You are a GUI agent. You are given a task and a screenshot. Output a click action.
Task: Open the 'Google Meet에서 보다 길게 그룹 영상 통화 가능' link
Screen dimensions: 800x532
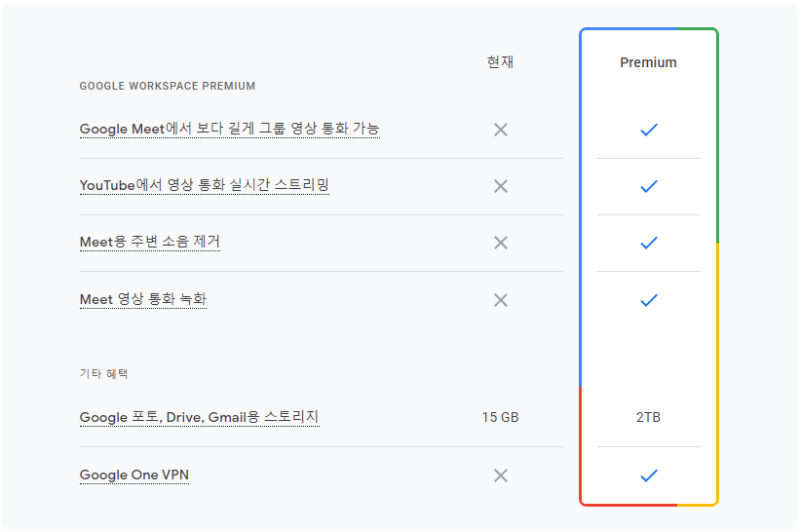pyautogui.click(x=230, y=129)
